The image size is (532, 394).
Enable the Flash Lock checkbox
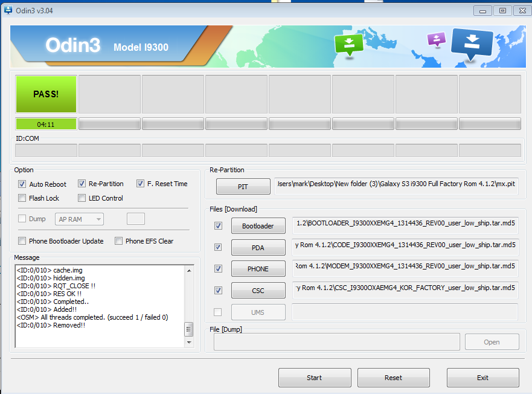(x=22, y=198)
